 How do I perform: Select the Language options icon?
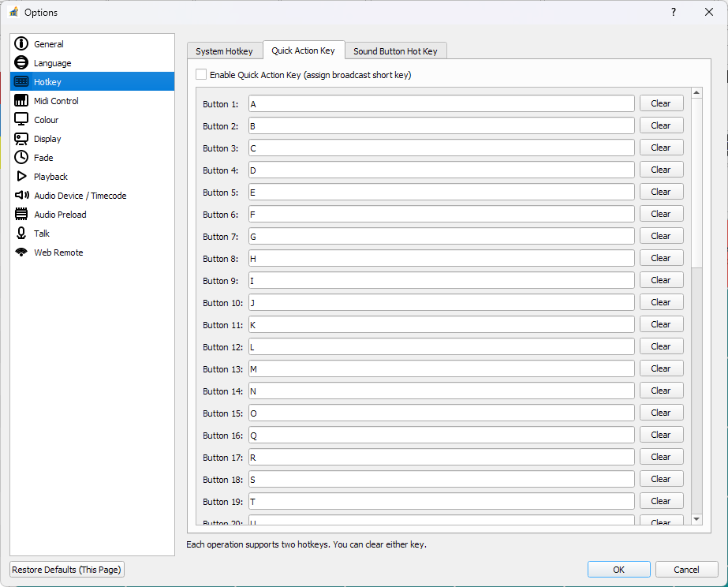click(x=22, y=62)
